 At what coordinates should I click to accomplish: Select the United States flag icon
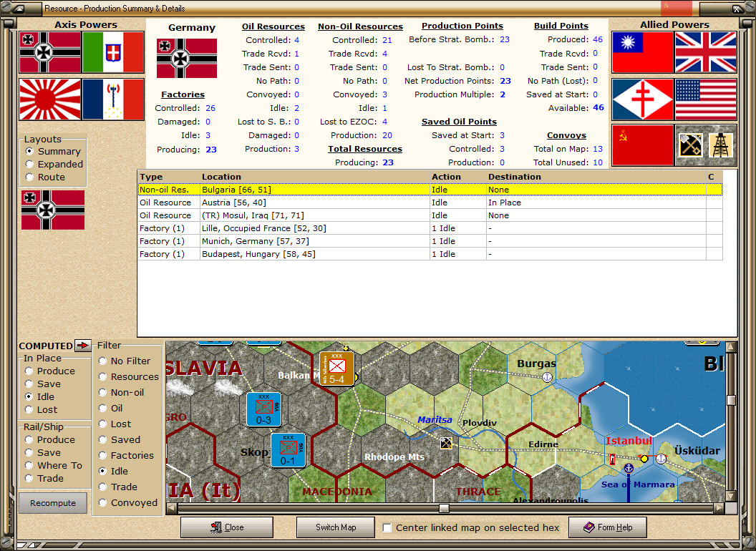(706, 99)
